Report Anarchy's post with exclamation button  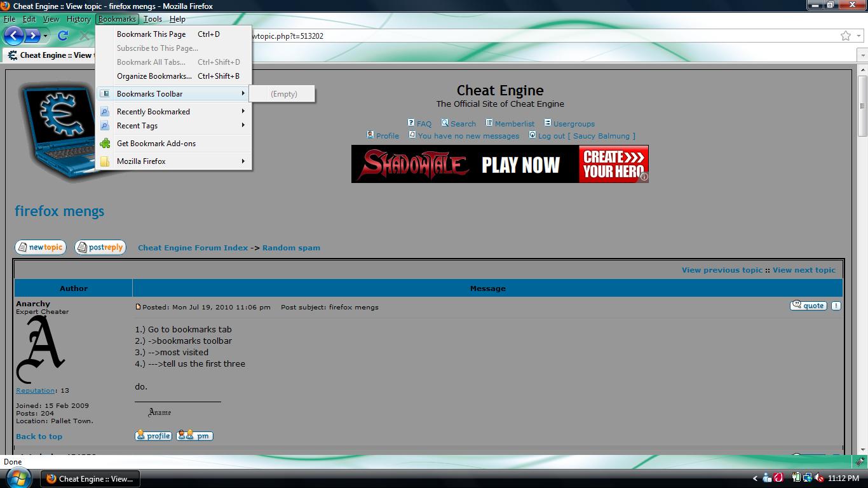836,306
